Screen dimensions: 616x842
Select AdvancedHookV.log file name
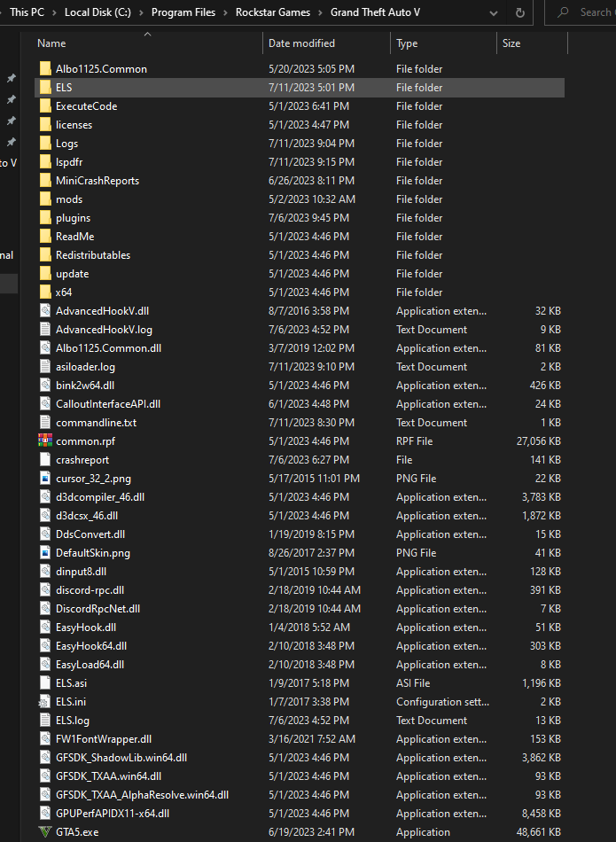[105, 330]
